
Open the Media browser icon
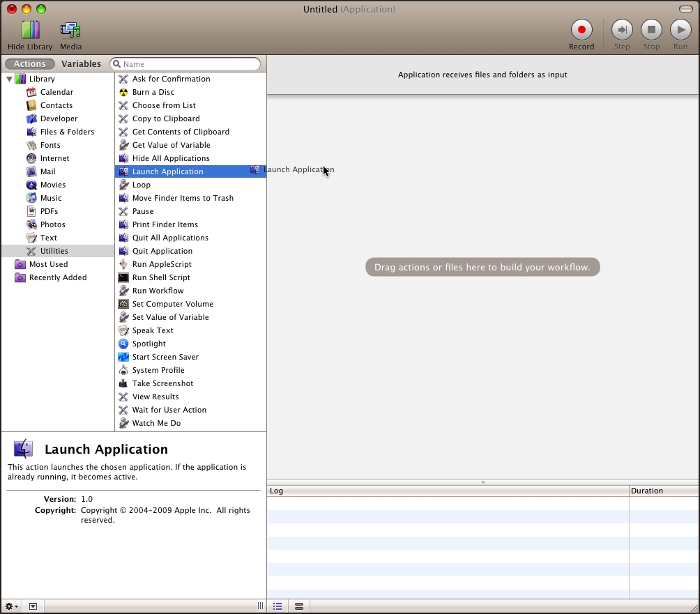pos(70,31)
